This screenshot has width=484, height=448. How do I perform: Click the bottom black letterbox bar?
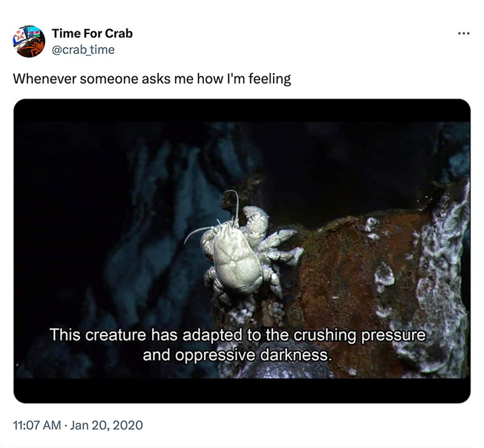pos(242,390)
